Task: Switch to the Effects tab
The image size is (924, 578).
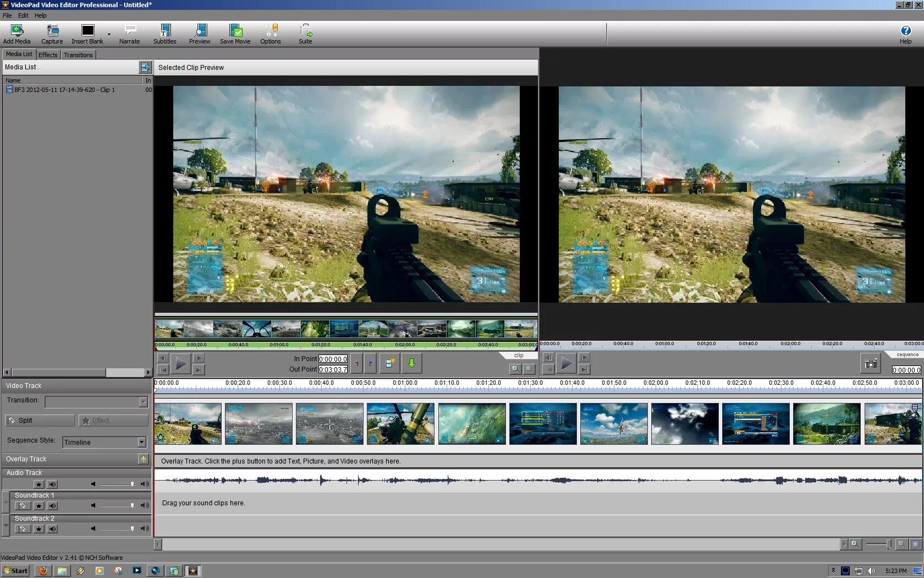Action: coord(48,55)
